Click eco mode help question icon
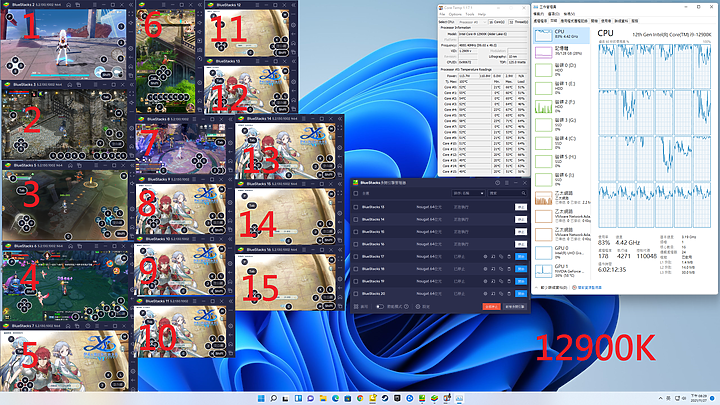720x405 pixels. tap(406, 306)
